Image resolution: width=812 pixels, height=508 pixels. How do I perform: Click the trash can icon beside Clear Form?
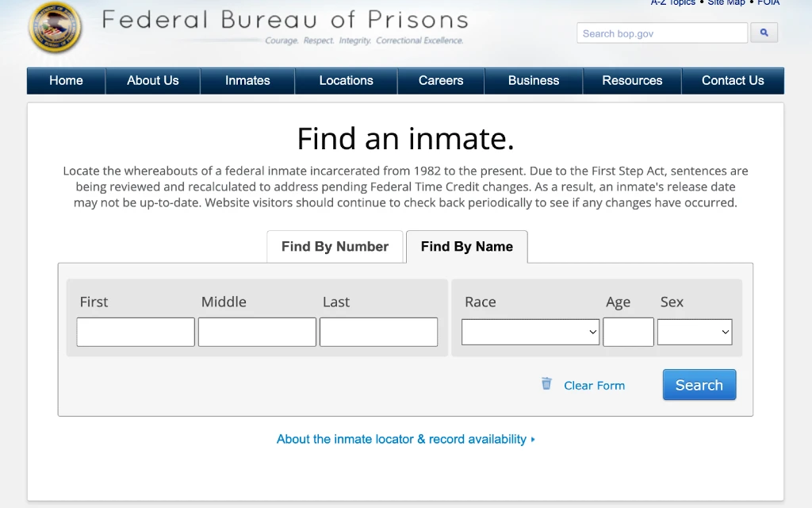tap(546, 383)
